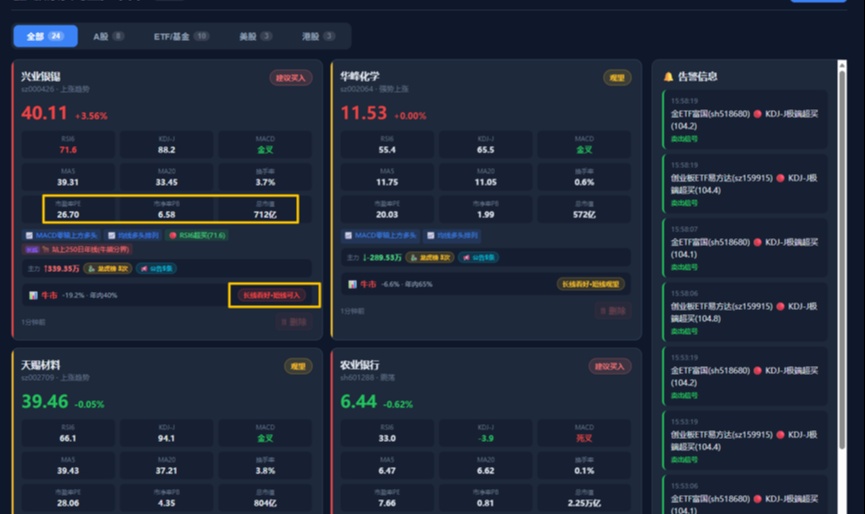Click MA20 value 37.21 in 天赐材料
Viewport: 865px width, 514px height.
click(166, 470)
